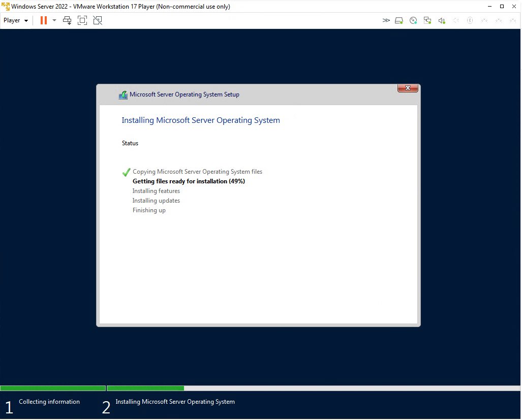This screenshot has width=522, height=420.
Task: Click the 'Collecting information' step label
Action: [49, 402]
